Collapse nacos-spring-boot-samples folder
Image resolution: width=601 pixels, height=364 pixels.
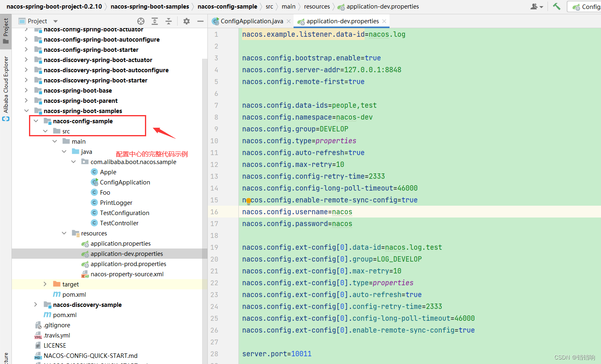[26, 111]
